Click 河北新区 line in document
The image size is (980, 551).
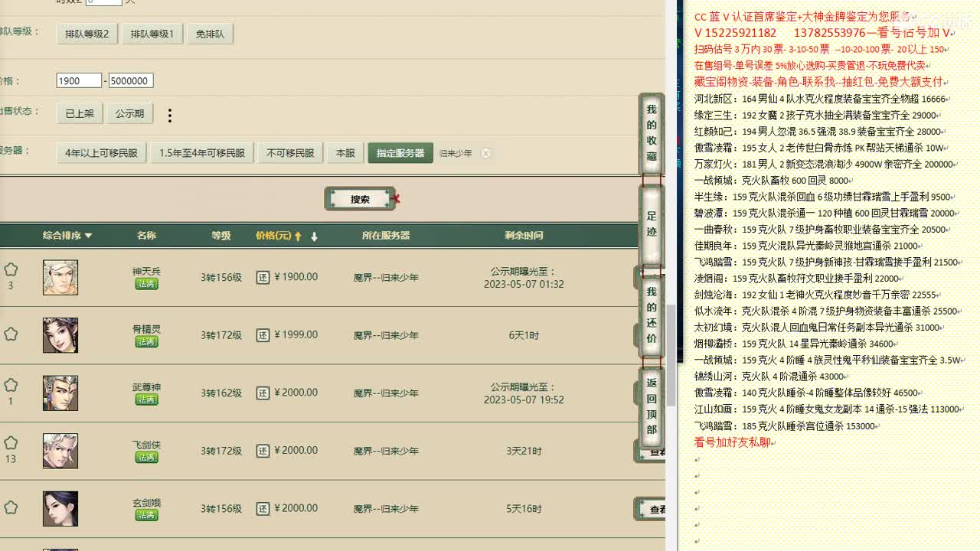pyautogui.click(x=820, y=99)
